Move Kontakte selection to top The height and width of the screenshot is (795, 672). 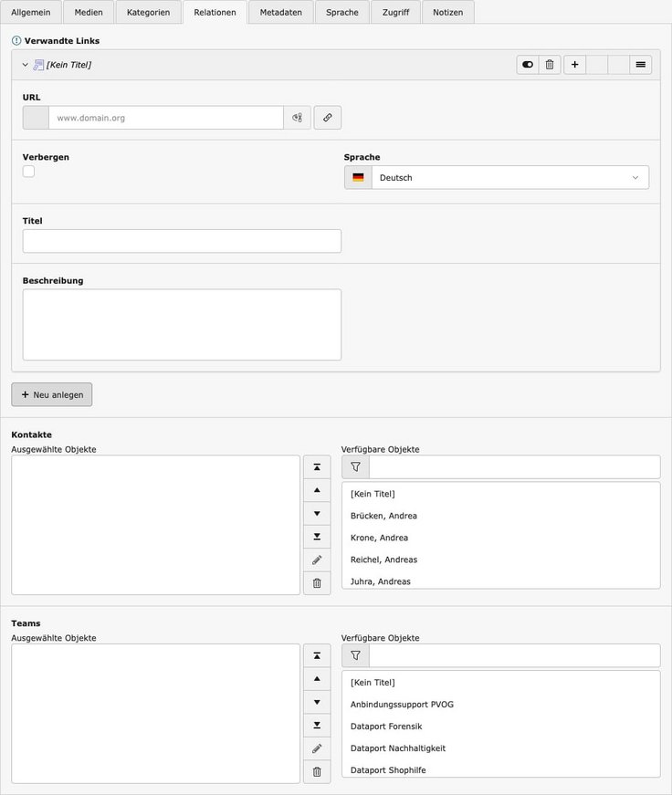point(317,467)
